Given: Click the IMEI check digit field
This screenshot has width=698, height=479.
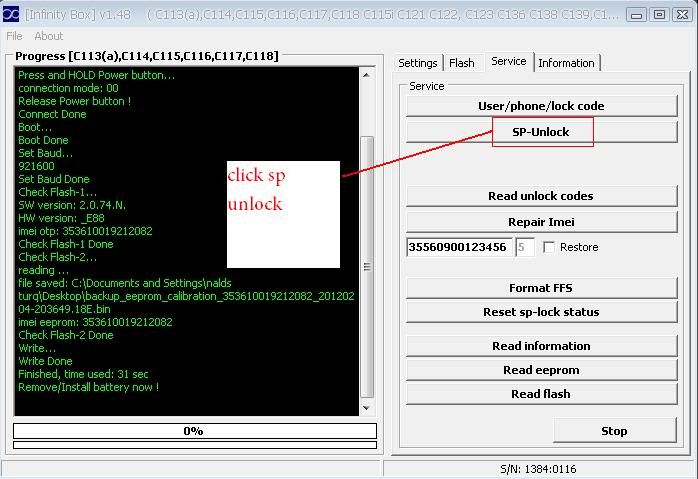Looking at the screenshot, I should (x=524, y=247).
